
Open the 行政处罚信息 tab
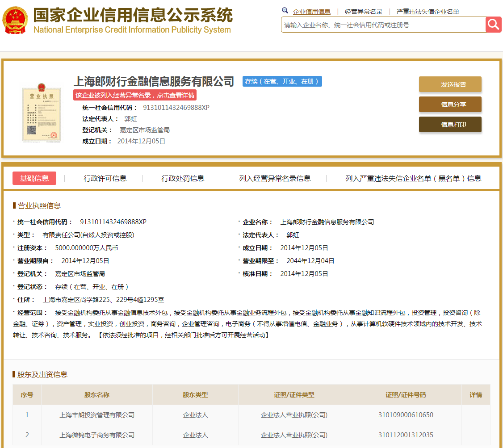[x=182, y=178]
